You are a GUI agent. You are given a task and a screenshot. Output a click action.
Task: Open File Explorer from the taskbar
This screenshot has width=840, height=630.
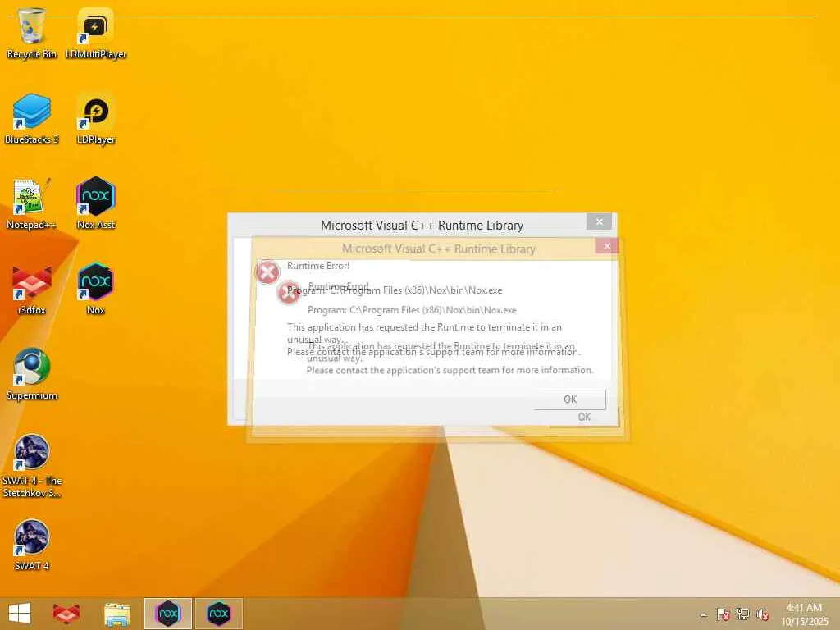(x=116, y=614)
